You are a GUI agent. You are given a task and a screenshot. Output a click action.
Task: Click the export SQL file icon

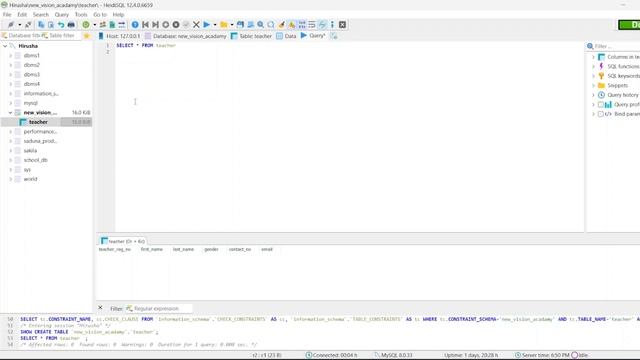point(112,25)
